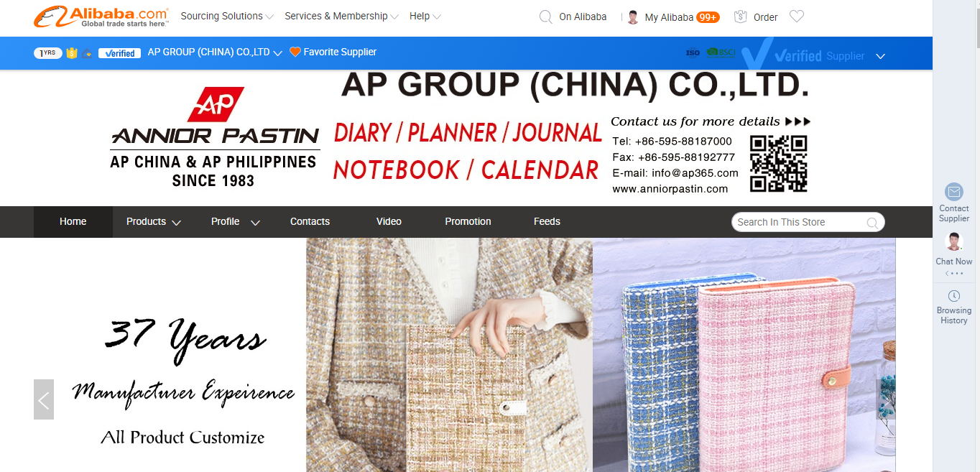The image size is (980, 472).
Task: Open the Order link
Action: click(x=765, y=17)
